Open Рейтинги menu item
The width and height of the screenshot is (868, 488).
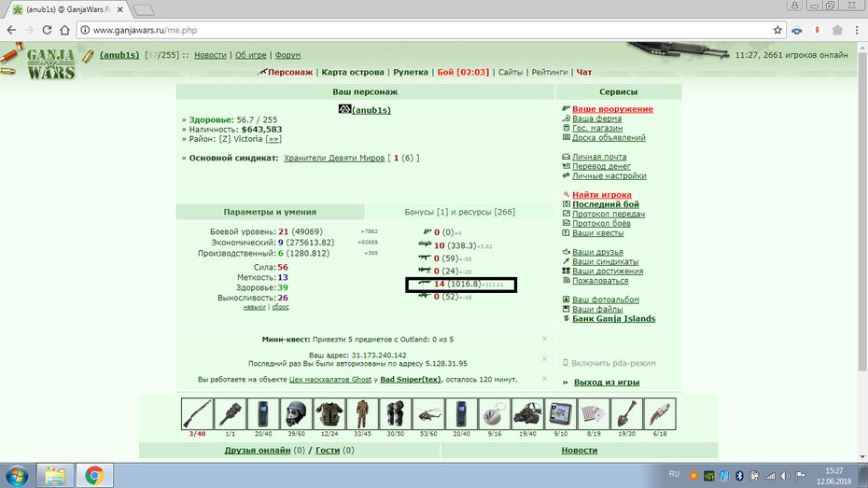click(550, 72)
